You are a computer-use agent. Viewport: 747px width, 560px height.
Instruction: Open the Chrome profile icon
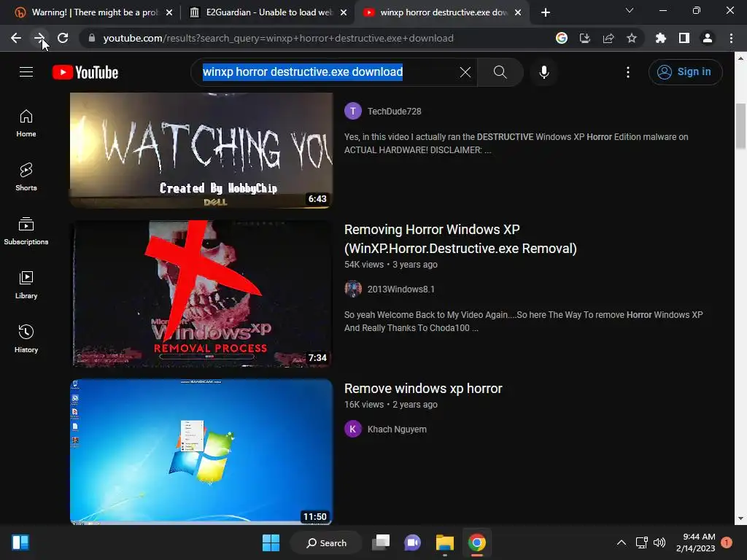pyautogui.click(x=708, y=38)
